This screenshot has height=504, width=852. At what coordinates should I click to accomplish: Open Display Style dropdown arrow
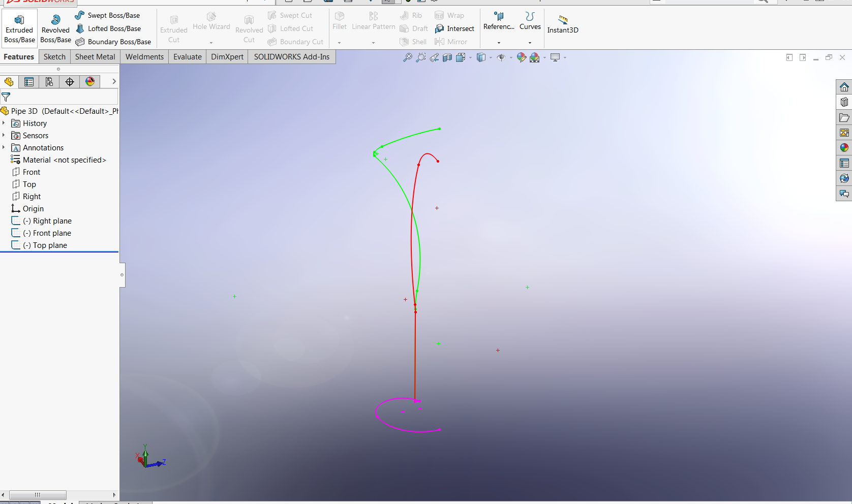[491, 58]
